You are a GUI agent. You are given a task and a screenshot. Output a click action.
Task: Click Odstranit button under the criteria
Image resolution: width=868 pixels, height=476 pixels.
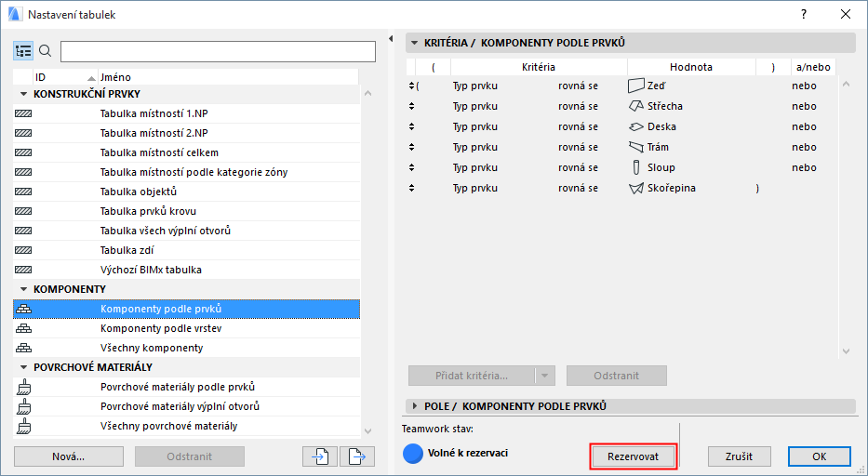click(617, 376)
